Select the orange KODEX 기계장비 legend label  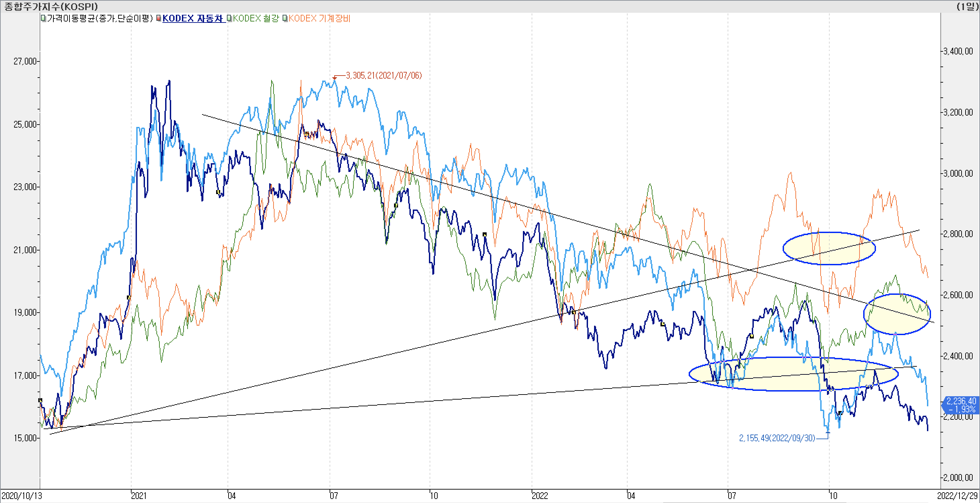319,18
